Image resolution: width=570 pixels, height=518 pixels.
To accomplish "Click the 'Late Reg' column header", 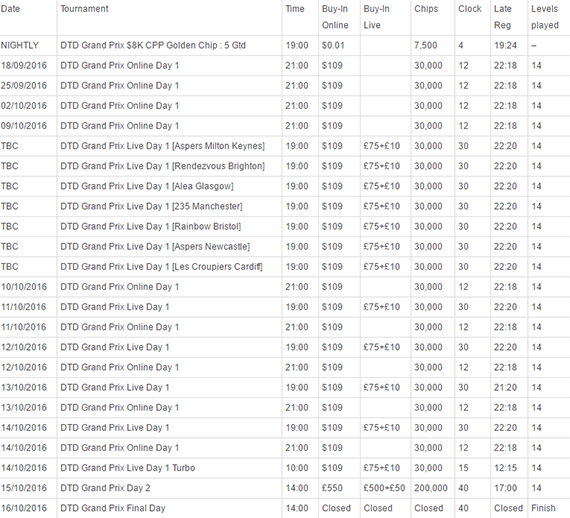I will (x=502, y=17).
